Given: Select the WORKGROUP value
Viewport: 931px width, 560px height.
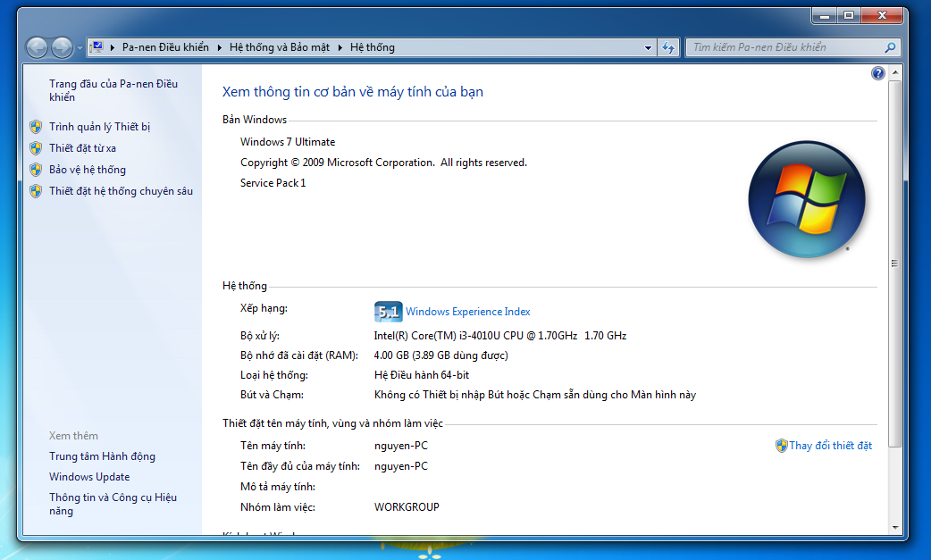Looking at the screenshot, I should 407,507.
